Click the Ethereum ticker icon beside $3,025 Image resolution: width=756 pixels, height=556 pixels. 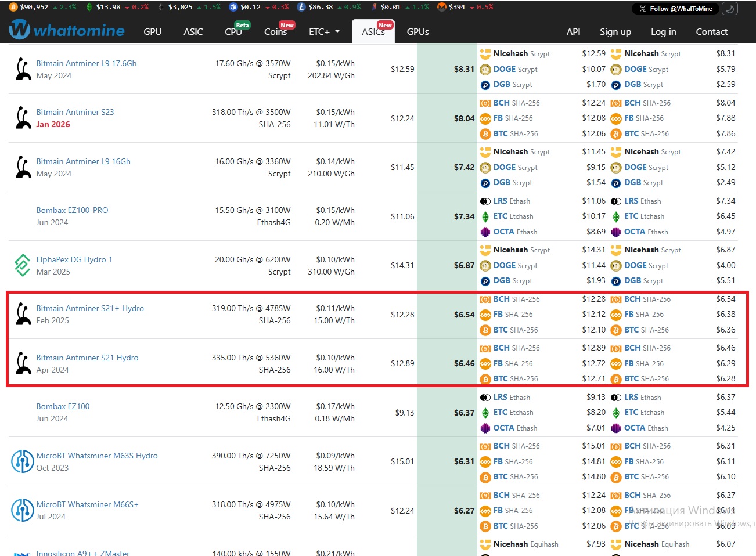pos(160,7)
